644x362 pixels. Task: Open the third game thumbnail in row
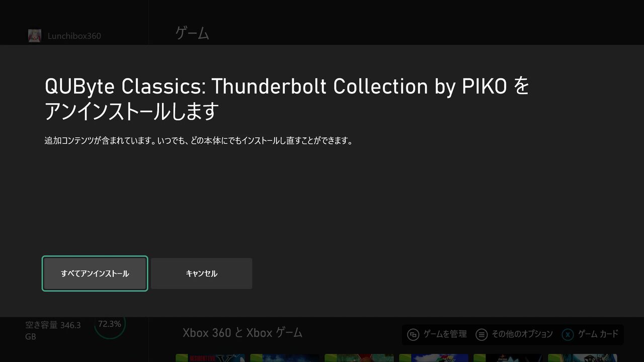point(359,358)
